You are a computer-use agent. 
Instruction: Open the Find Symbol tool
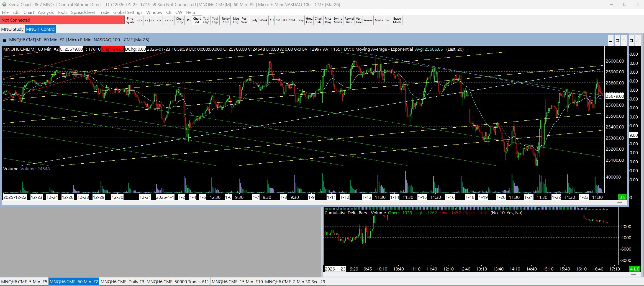tap(130, 20)
